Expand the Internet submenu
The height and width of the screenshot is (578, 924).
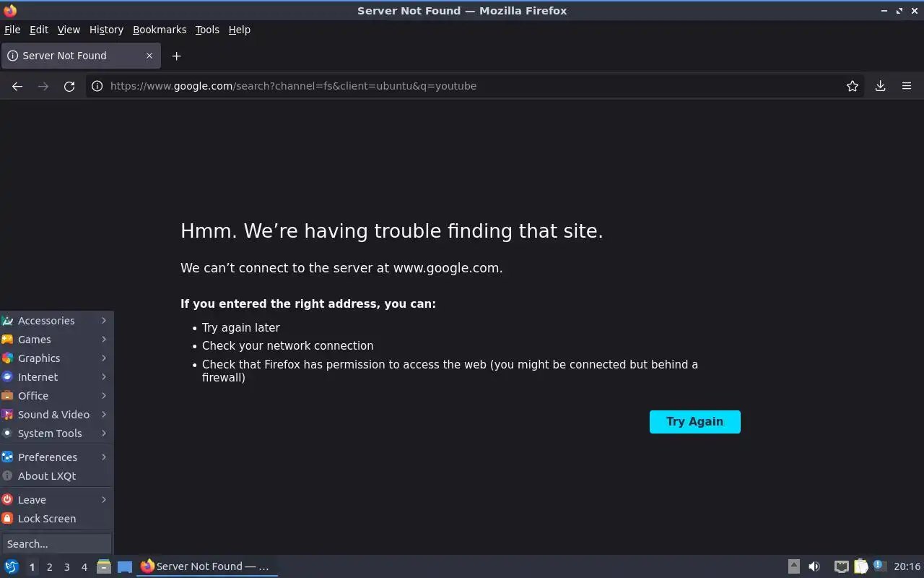pyautogui.click(x=56, y=377)
